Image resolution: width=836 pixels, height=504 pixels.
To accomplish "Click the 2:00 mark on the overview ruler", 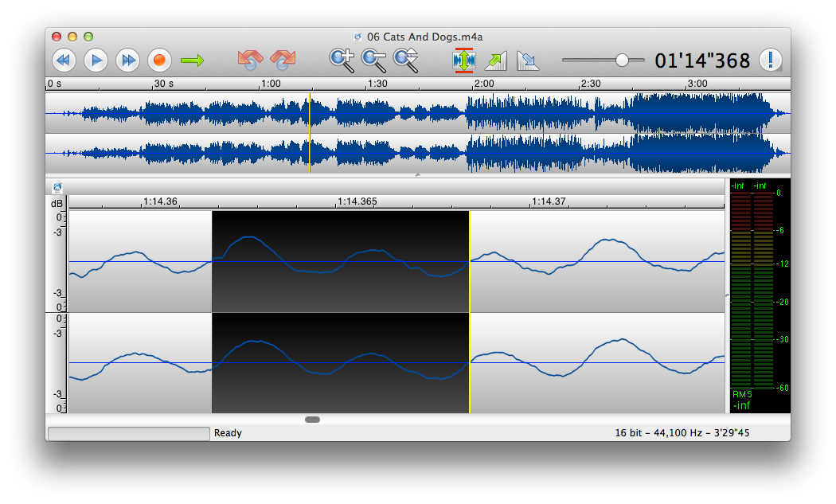I will pyautogui.click(x=484, y=84).
